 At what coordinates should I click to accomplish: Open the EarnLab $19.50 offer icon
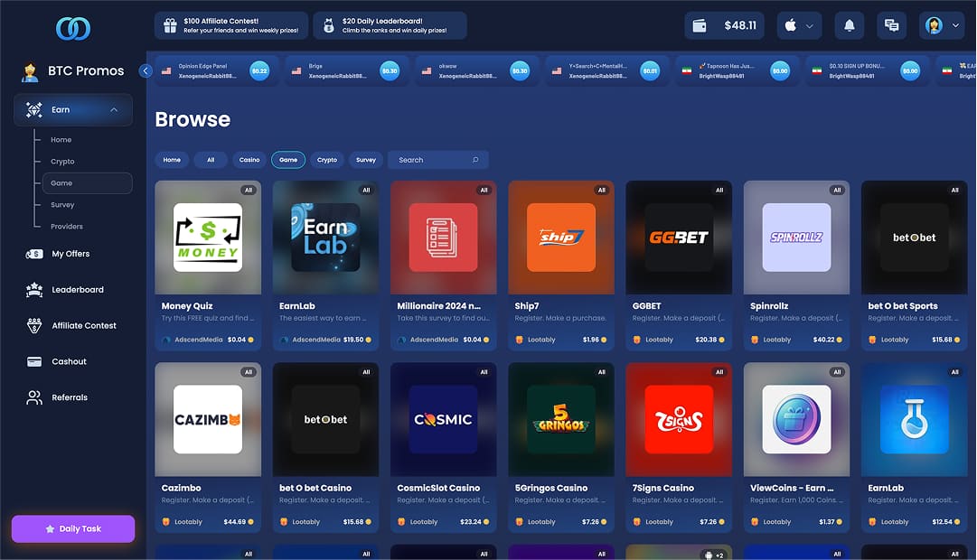(326, 238)
